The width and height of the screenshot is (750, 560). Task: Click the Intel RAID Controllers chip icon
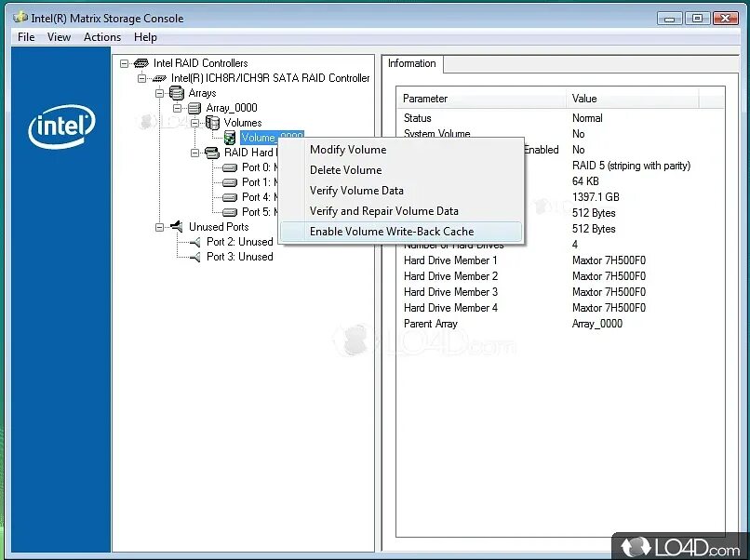141,63
